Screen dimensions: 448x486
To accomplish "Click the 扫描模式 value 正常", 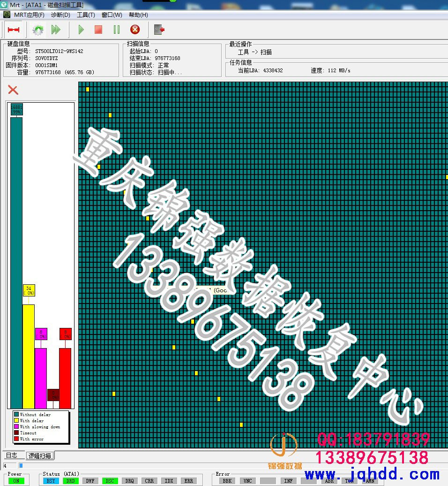I will click(x=164, y=65).
